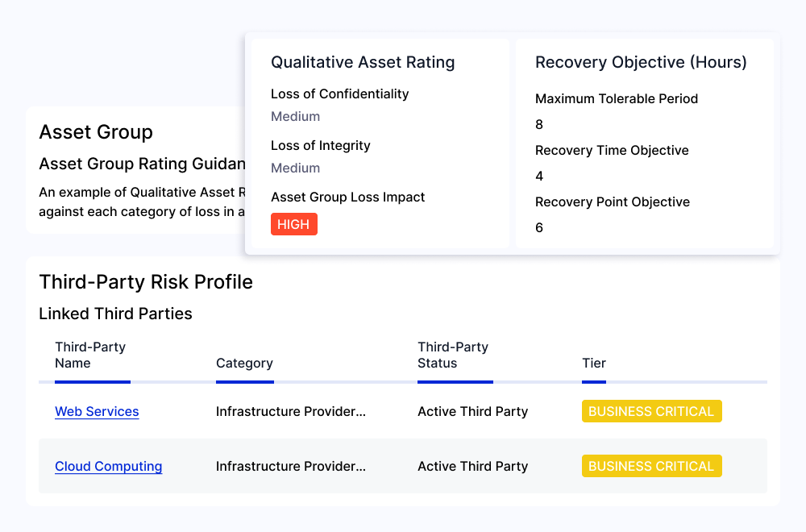Select Infrastructure Provider category in Cloud Computing row

pos(291,466)
